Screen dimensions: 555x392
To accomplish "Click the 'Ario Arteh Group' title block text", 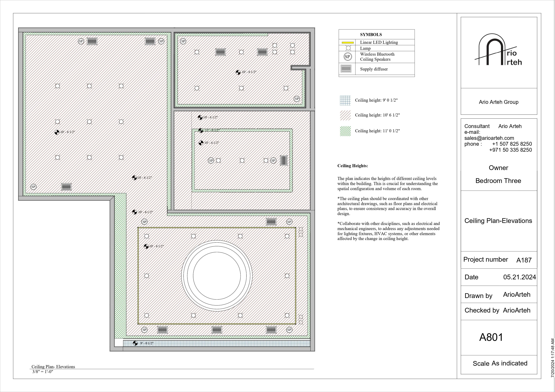I will [x=499, y=102].
